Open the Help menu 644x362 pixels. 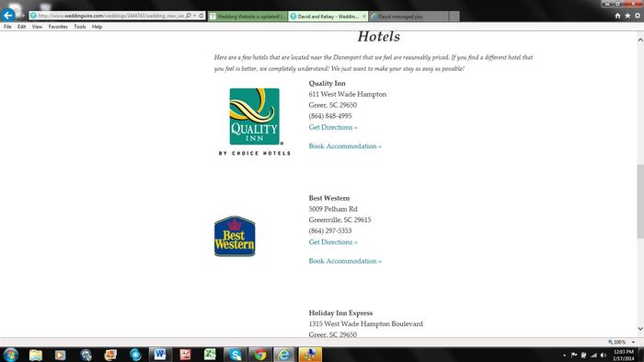(x=97, y=27)
